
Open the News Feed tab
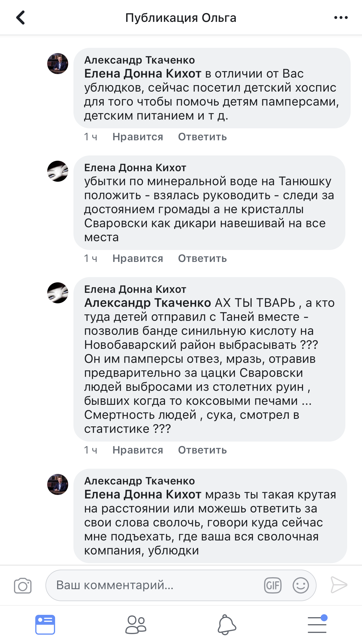45,624
